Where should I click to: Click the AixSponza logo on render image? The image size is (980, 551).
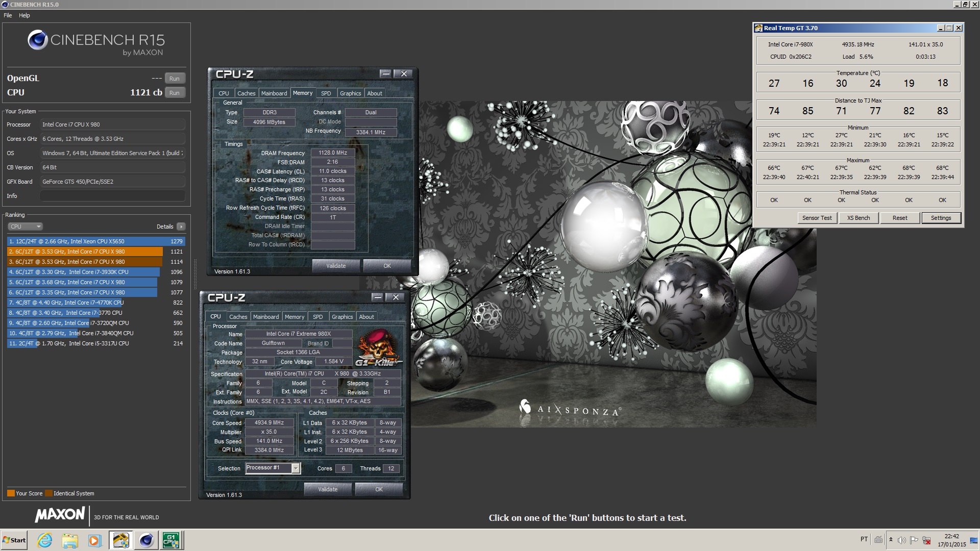click(570, 410)
